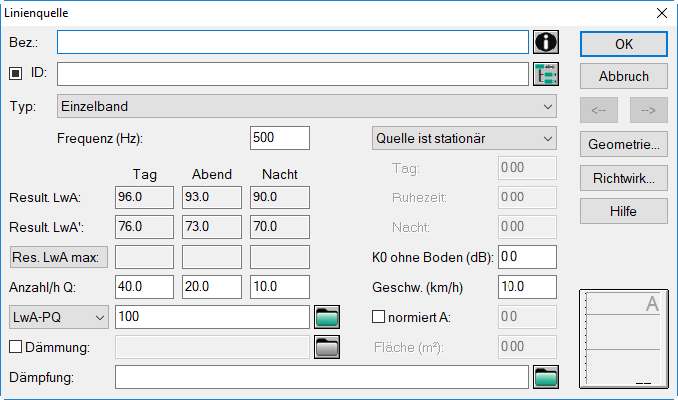This screenshot has height=400, width=678.
Task: Click the spectrum preview thumbnail with A
Action: (x=624, y=339)
